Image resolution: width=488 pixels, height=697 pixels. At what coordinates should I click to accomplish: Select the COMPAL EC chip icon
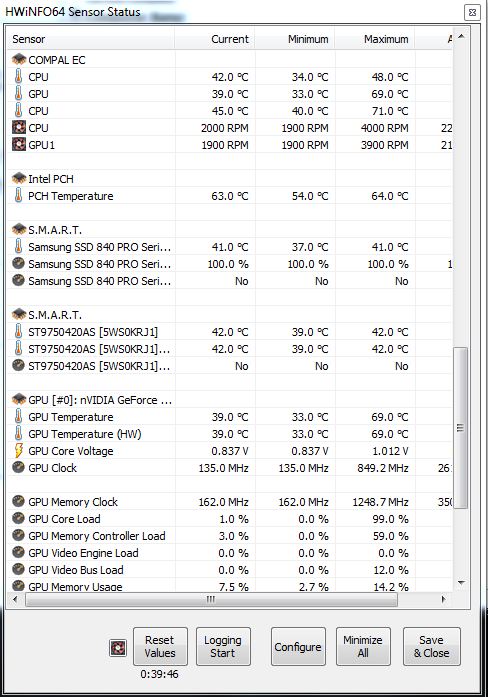tap(19, 59)
